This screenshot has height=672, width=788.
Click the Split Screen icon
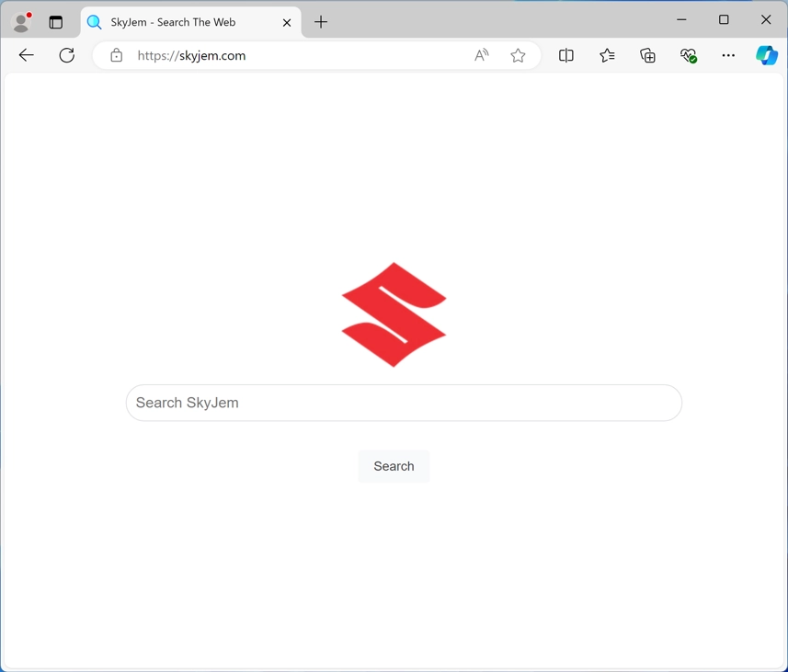566,55
